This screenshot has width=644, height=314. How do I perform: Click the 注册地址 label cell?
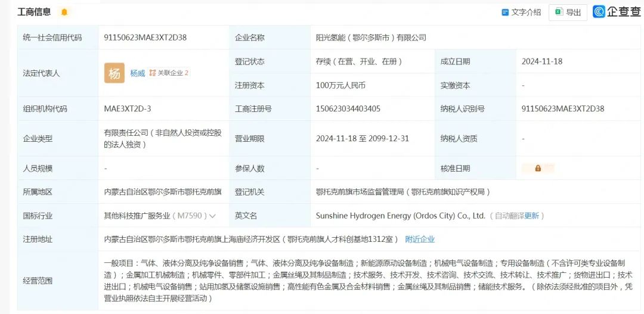(58, 240)
